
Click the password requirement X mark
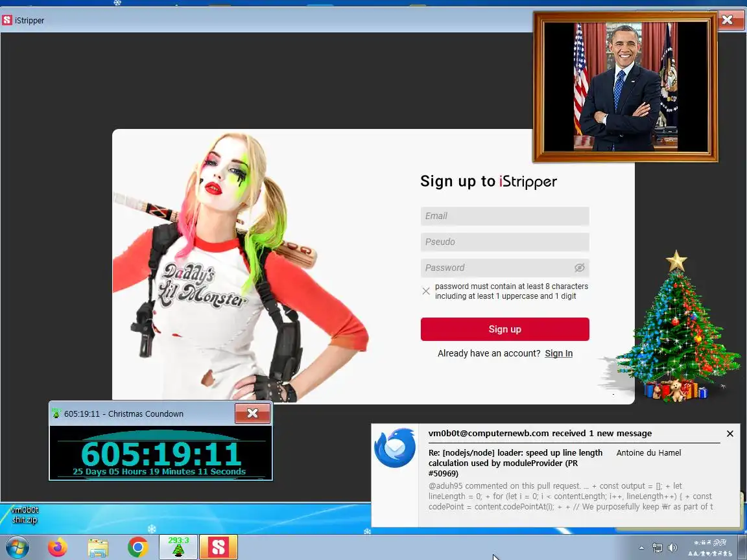coord(426,291)
